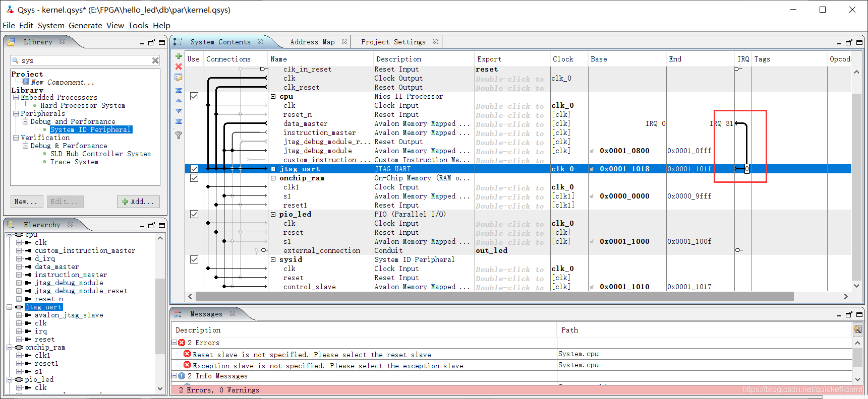Maximize the System Contents panel
The image size is (868, 399).
click(x=859, y=42)
